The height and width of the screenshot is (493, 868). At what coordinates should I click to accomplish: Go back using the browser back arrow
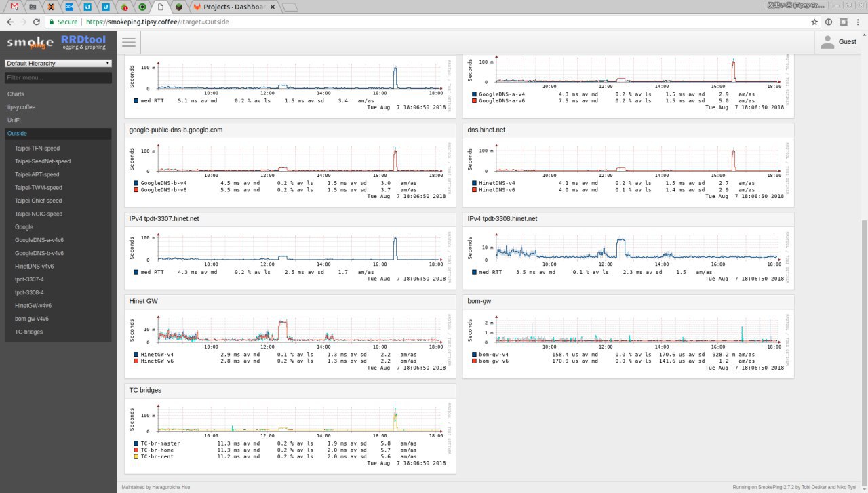[x=9, y=22]
